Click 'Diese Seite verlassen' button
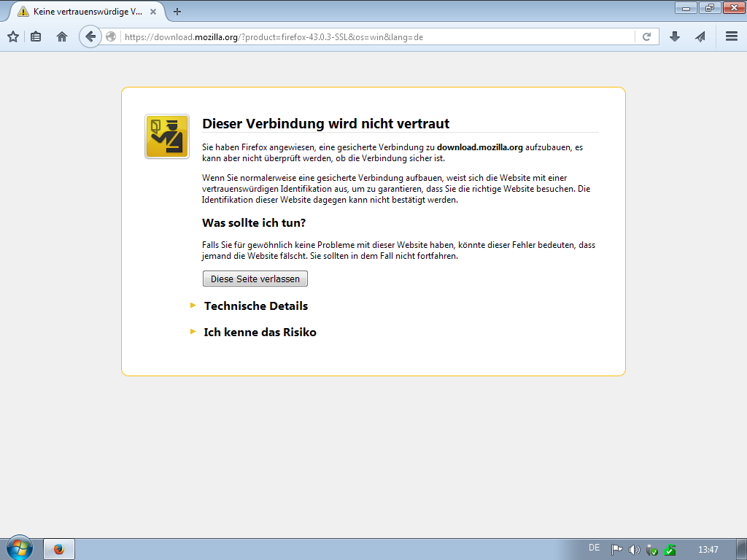This screenshot has height=560, width=747. [x=255, y=279]
